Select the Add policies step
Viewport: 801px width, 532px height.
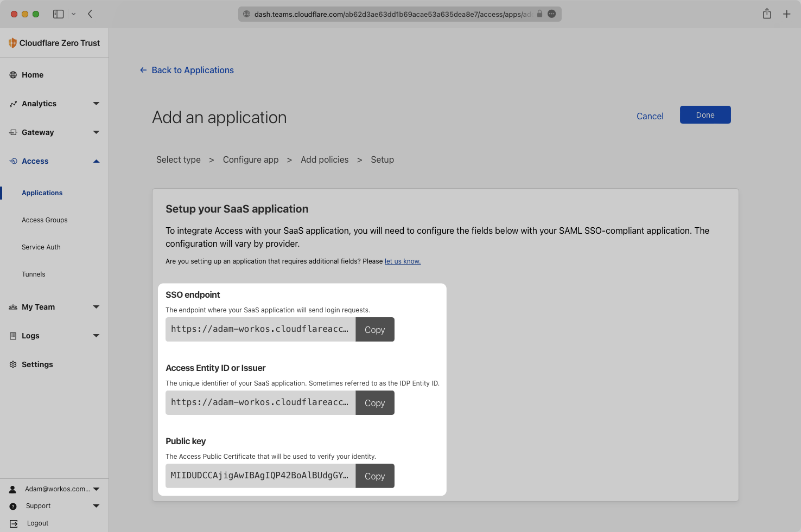325,159
